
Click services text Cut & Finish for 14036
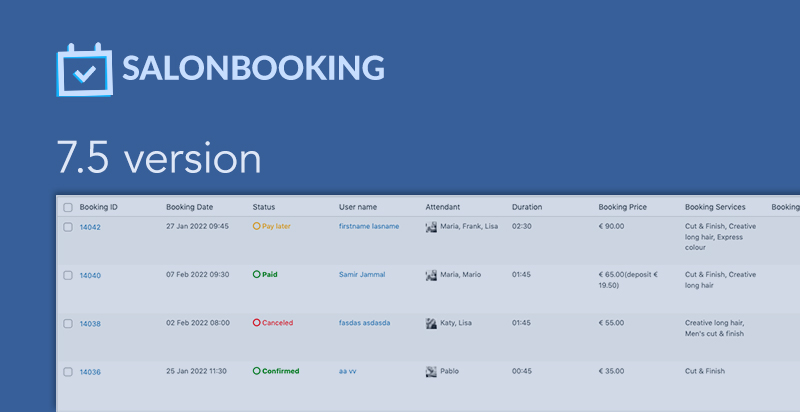tap(705, 371)
